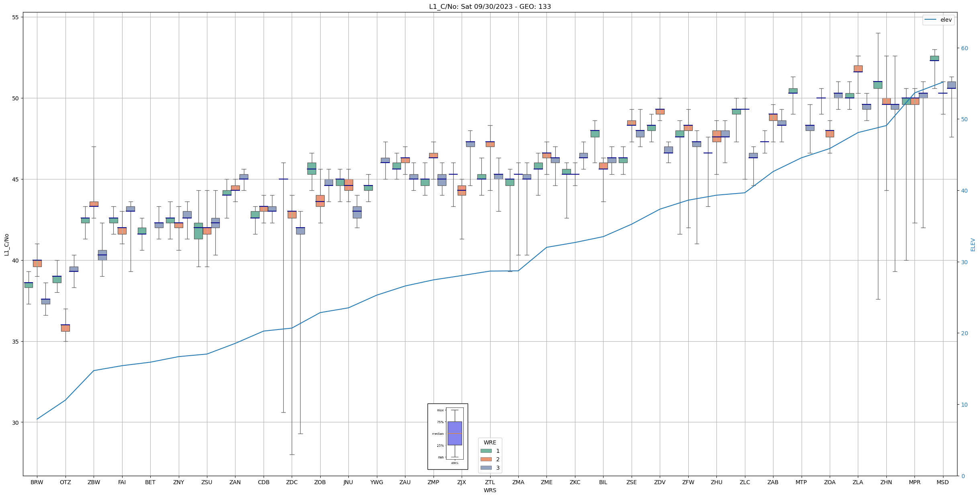
Task: Click the 'BET' x-axis label
Action: pyautogui.click(x=150, y=482)
